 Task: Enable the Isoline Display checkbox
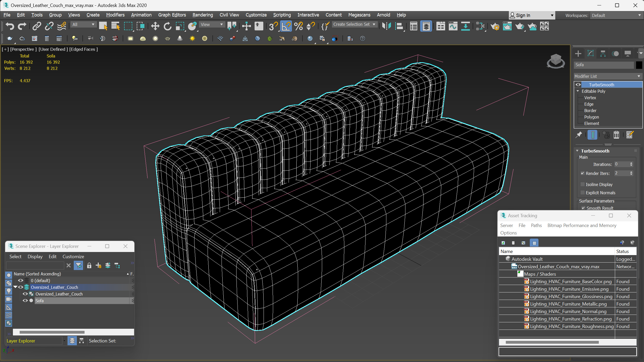pos(582,184)
